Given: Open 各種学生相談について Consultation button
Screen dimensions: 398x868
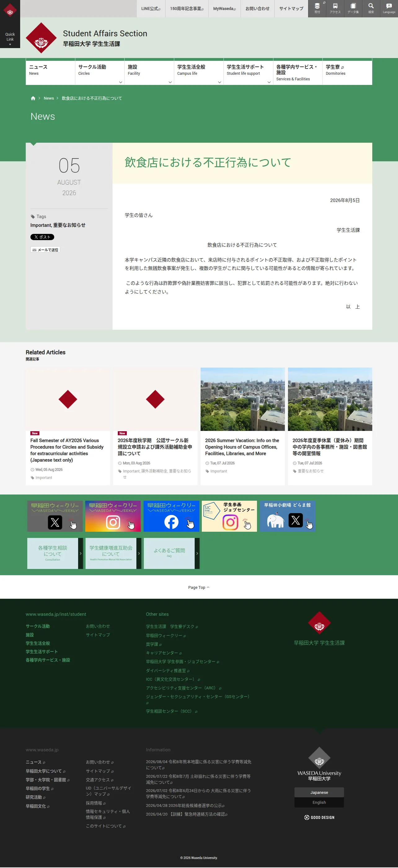Looking at the screenshot, I should 55,553.
